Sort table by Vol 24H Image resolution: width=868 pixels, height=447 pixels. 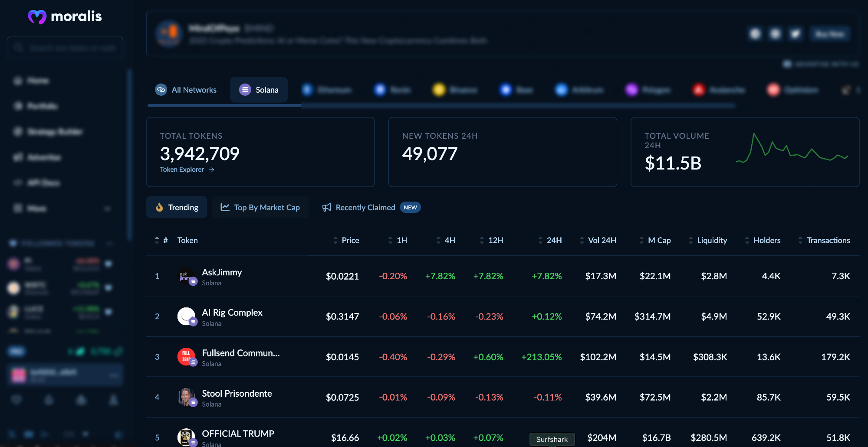(x=598, y=240)
